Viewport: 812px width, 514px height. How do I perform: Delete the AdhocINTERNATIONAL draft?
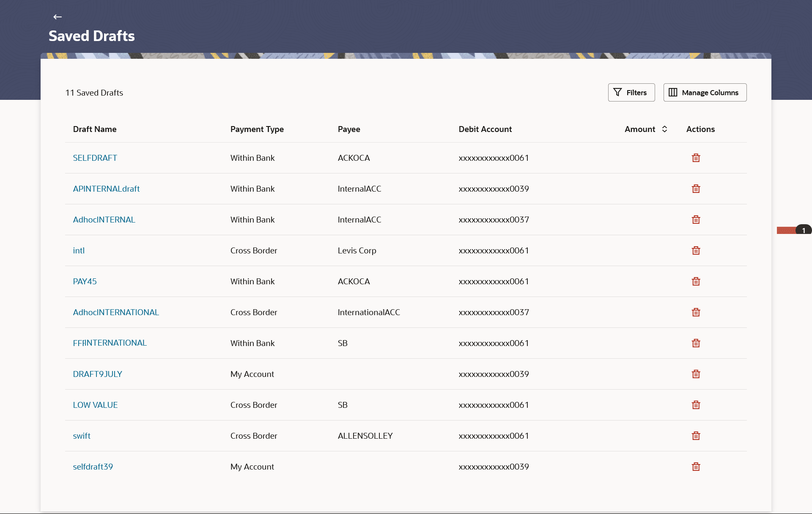click(x=696, y=312)
